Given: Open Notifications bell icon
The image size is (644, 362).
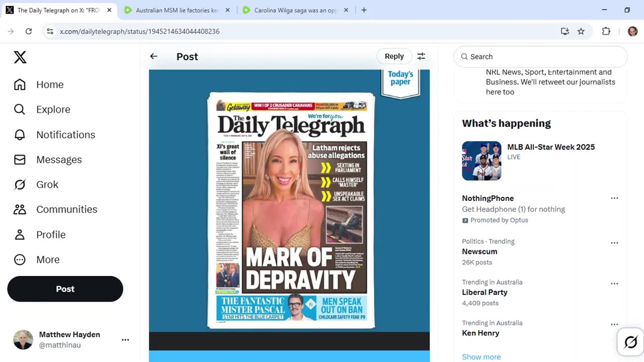Looking at the screenshot, I should [x=20, y=134].
